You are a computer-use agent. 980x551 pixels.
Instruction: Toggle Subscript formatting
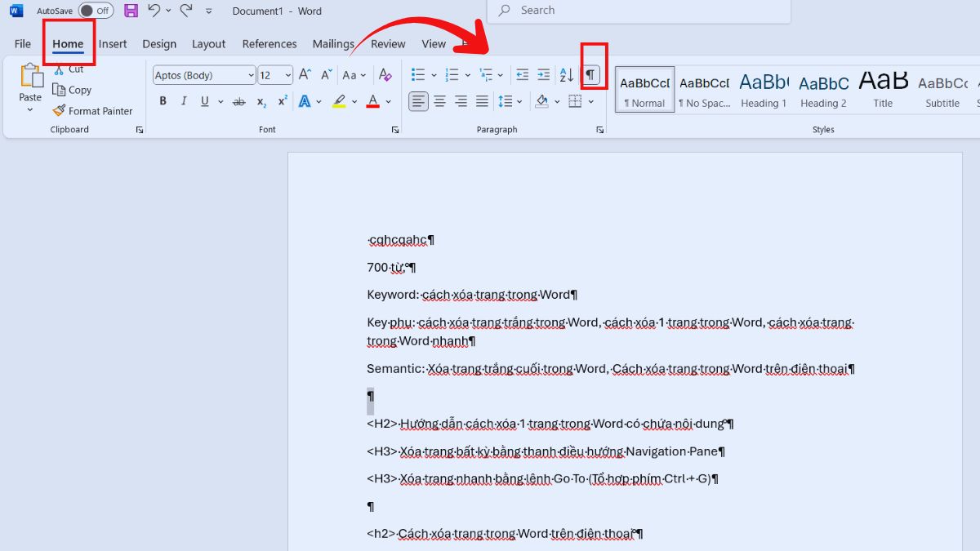point(261,101)
